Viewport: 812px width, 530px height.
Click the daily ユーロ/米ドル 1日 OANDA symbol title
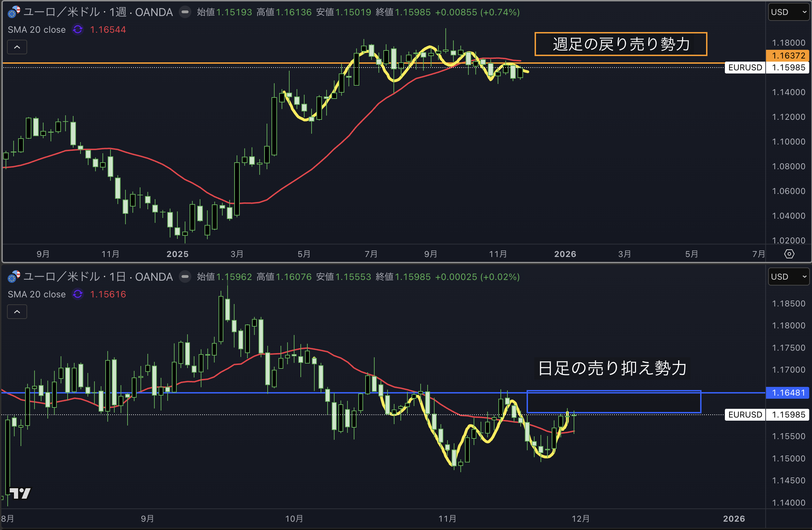[x=98, y=277]
